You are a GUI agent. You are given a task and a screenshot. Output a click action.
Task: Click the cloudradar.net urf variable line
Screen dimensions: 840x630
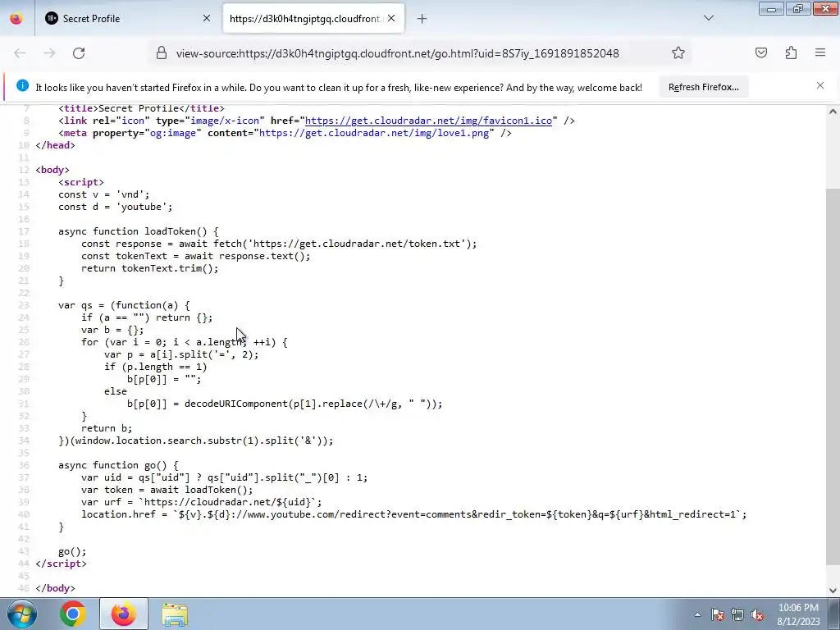click(202, 502)
